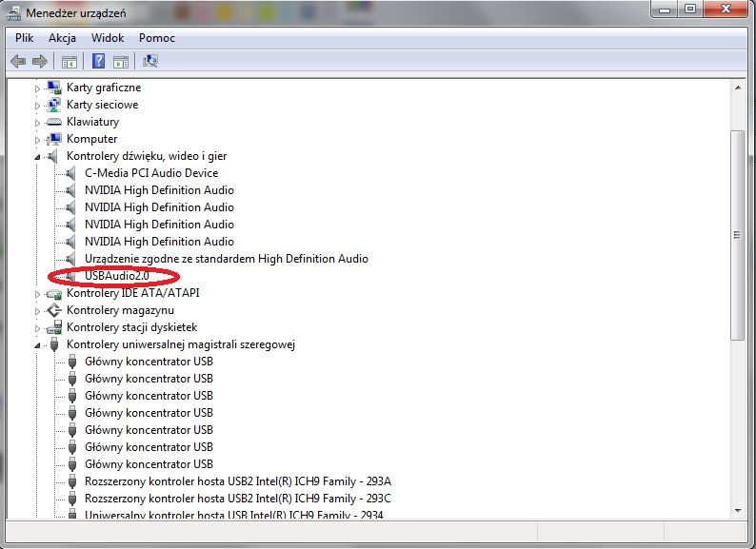Image resolution: width=756 pixels, height=549 pixels.
Task: Collapse Kontrolery dźwięku, wideo i gier
Action: pyautogui.click(x=37, y=157)
